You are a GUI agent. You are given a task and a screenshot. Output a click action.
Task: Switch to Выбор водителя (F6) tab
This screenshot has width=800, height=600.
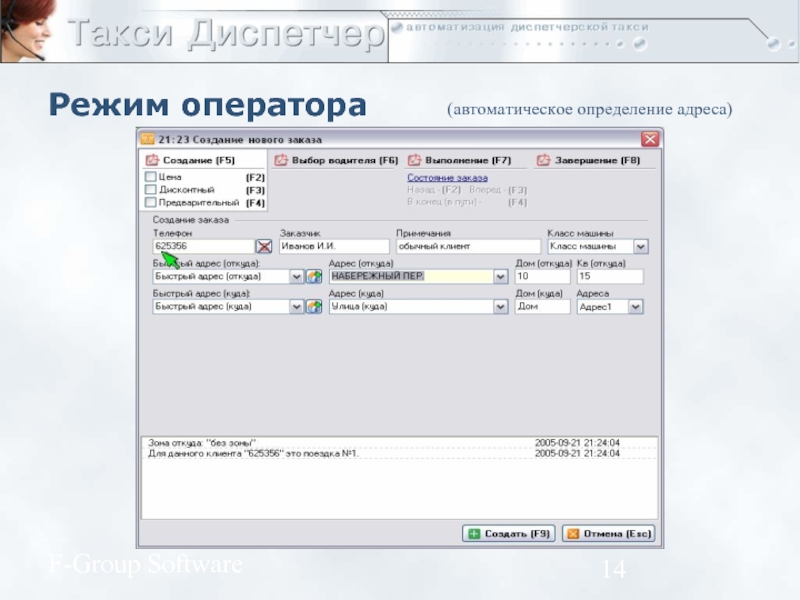click(x=336, y=160)
